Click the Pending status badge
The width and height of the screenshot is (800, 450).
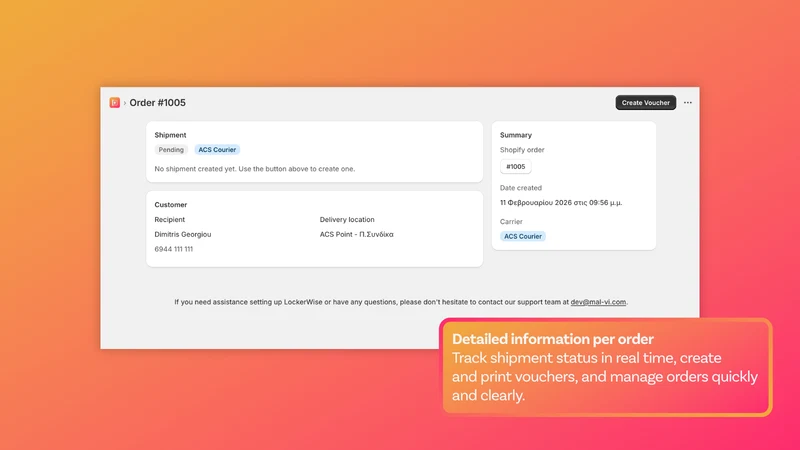[x=171, y=149]
